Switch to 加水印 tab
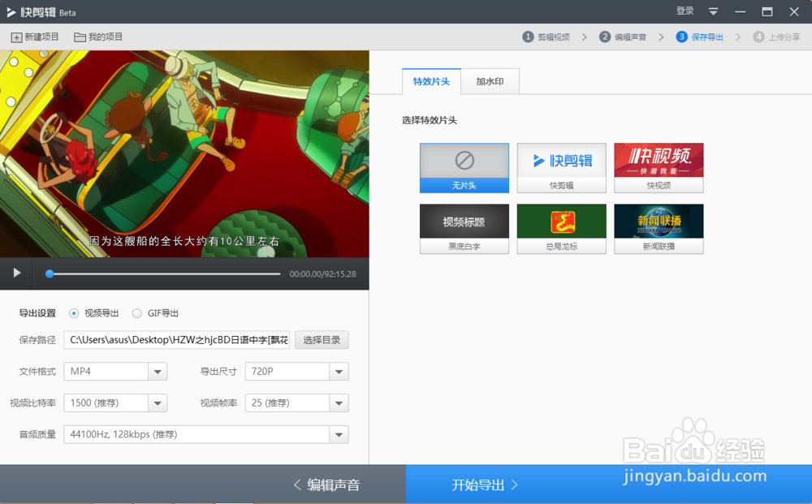812x504 pixels. (490, 81)
